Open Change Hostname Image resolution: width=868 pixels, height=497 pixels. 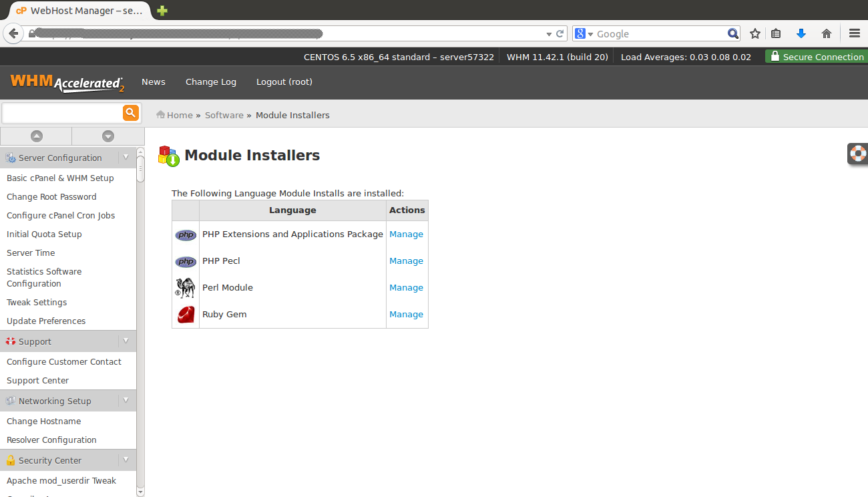point(43,421)
